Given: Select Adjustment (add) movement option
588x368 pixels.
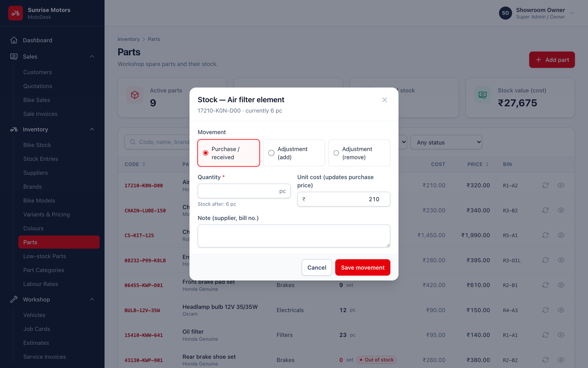Looking at the screenshot, I should click(294, 153).
